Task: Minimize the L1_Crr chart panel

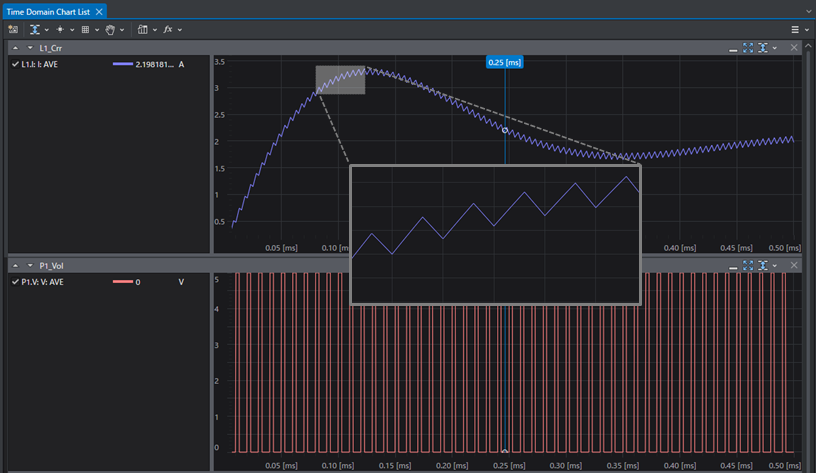Action: (733, 49)
